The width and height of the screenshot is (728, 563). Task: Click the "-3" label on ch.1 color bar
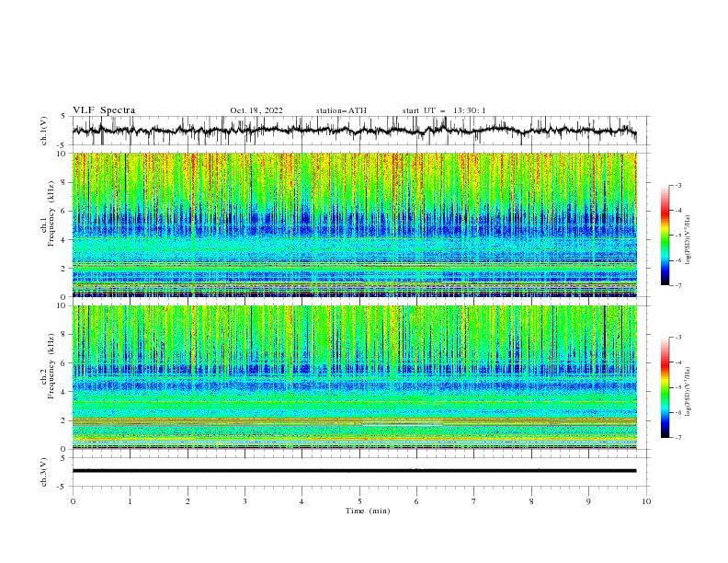678,185
